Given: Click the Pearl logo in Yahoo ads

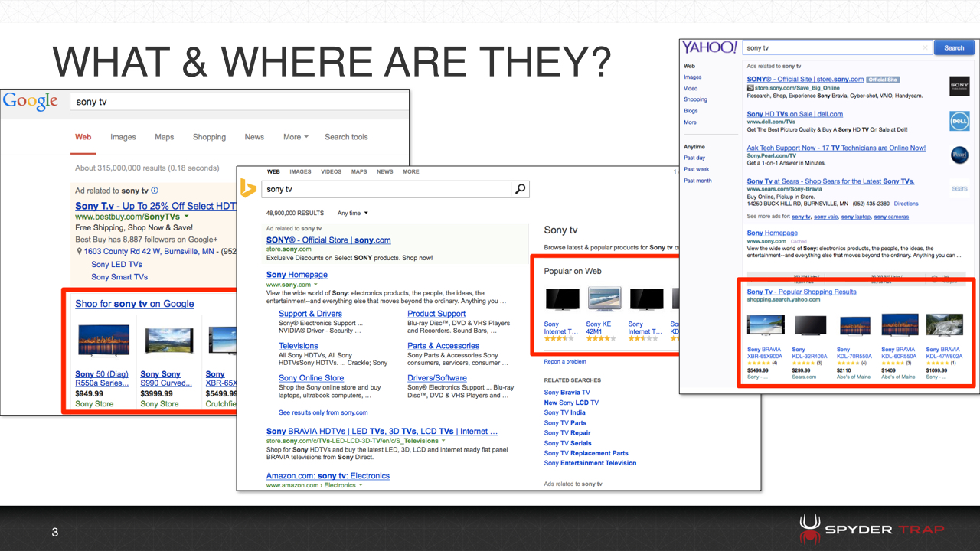Looking at the screenshot, I should pyautogui.click(x=959, y=154).
